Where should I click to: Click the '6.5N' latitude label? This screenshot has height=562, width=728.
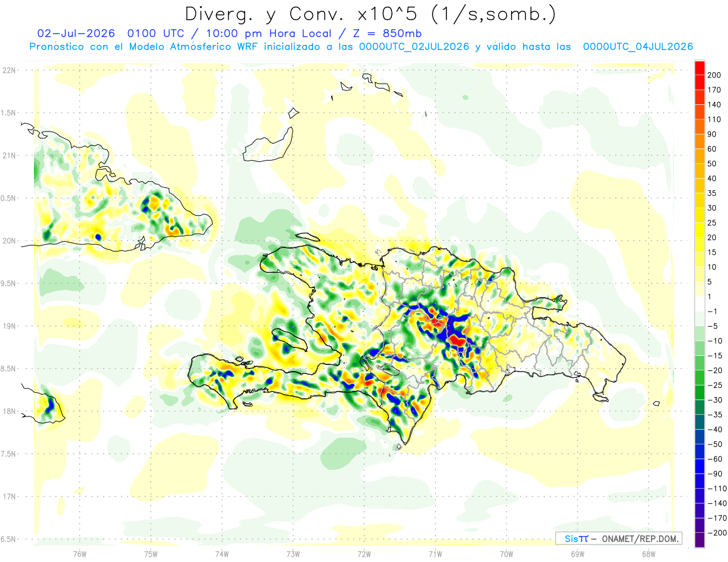coord(9,539)
